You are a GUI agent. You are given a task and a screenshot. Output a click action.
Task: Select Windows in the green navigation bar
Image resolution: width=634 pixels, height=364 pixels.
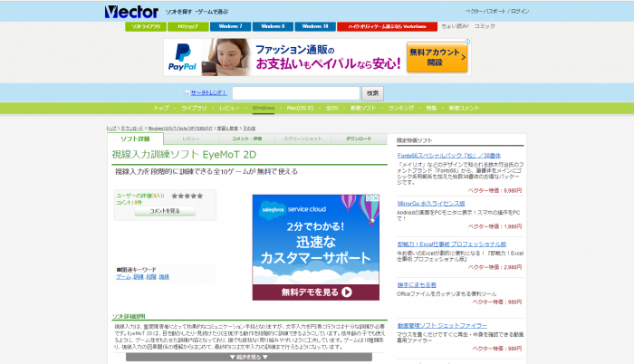coord(263,108)
